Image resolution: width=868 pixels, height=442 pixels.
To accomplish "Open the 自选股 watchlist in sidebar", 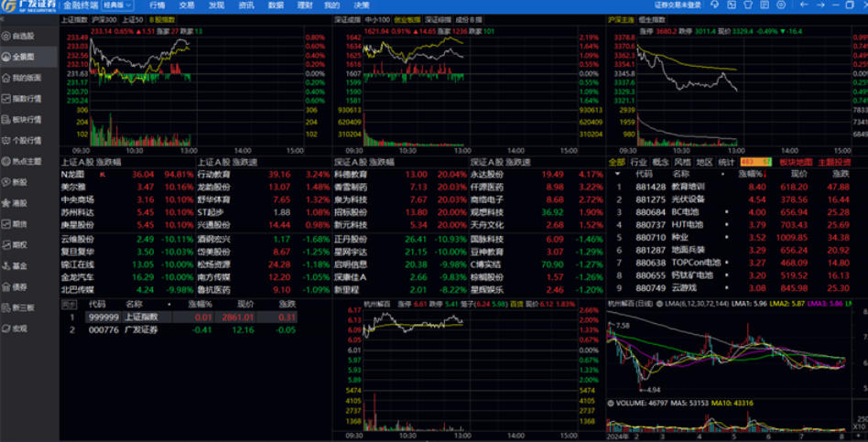I will tap(24, 37).
